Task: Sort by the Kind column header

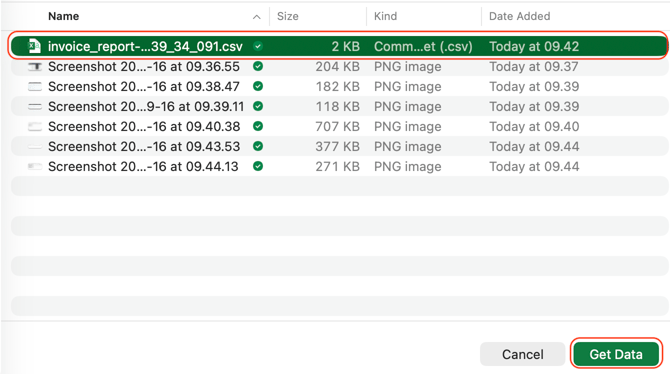Action: 385,16
